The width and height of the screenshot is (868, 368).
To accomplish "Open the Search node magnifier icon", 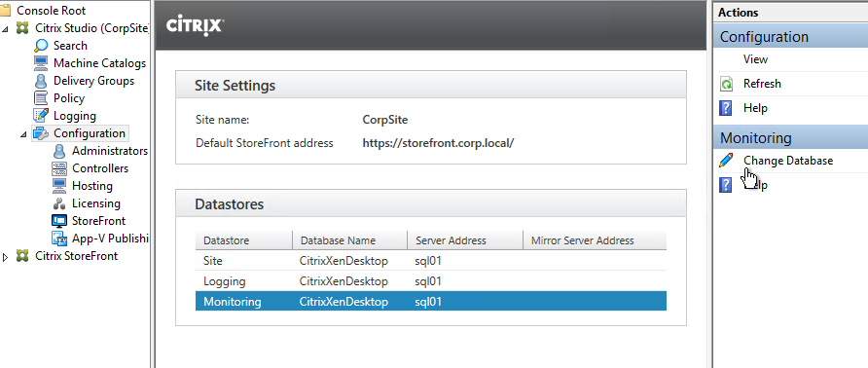I will (x=41, y=46).
